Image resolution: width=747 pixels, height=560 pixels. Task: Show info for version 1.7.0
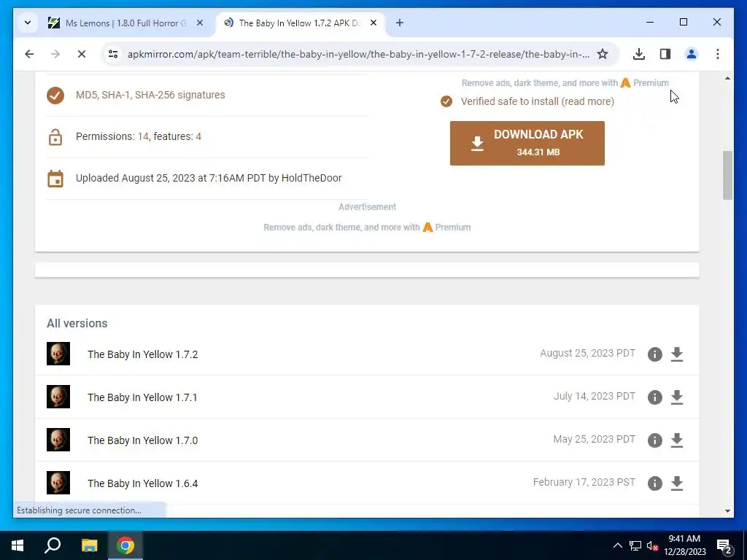655,440
